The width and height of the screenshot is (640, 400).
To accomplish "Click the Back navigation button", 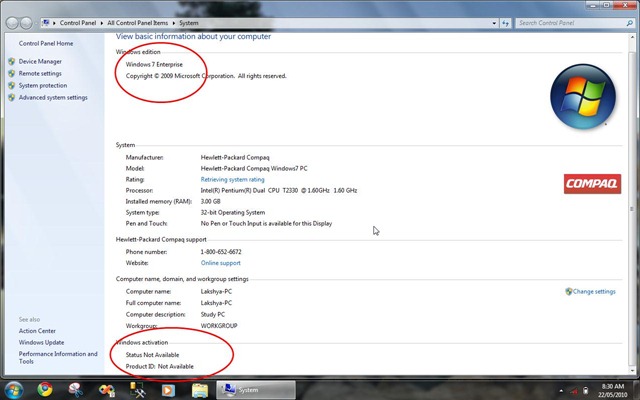I will coord(12,23).
